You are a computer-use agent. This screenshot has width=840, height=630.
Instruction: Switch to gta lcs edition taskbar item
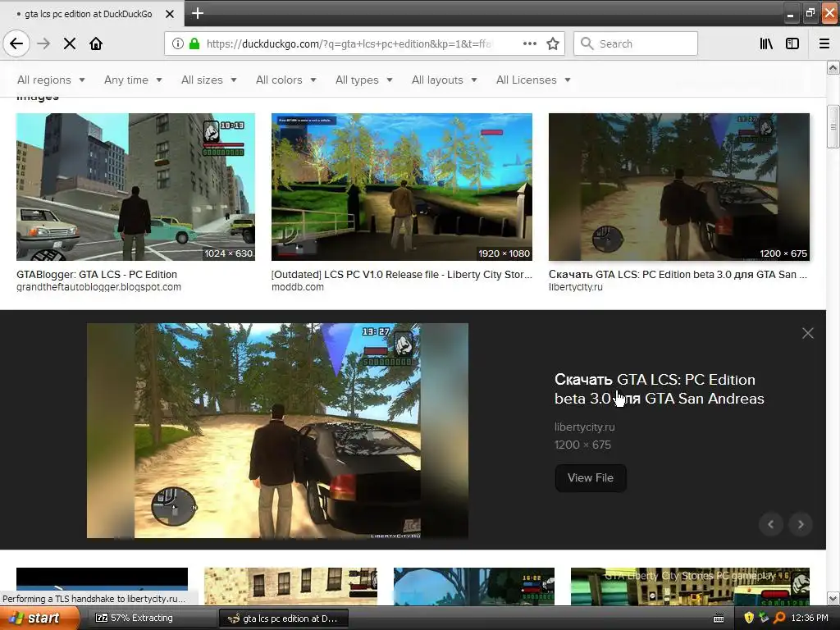pyautogui.click(x=283, y=619)
